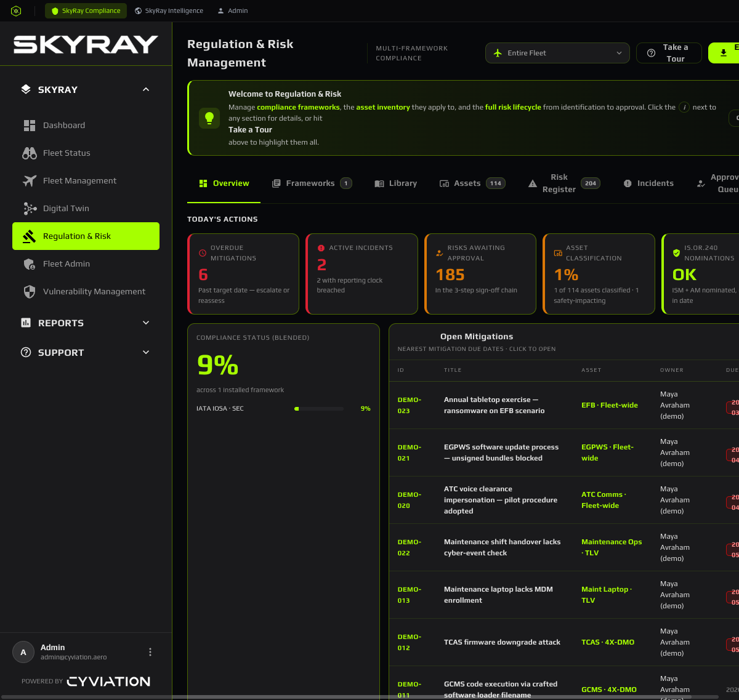The height and width of the screenshot is (700, 739).
Task: Click the Asset Classification card icon
Action: 558,253
